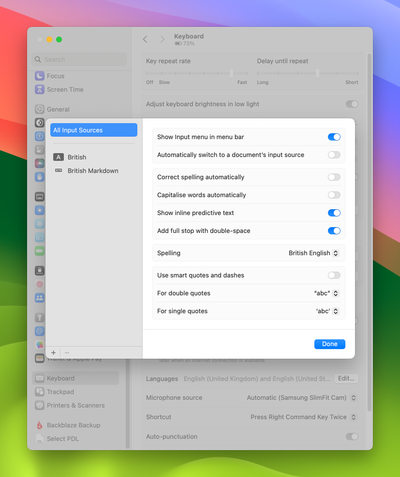Go forward with the right chevron
This screenshot has height=477, width=400.
[x=162, y=39]
